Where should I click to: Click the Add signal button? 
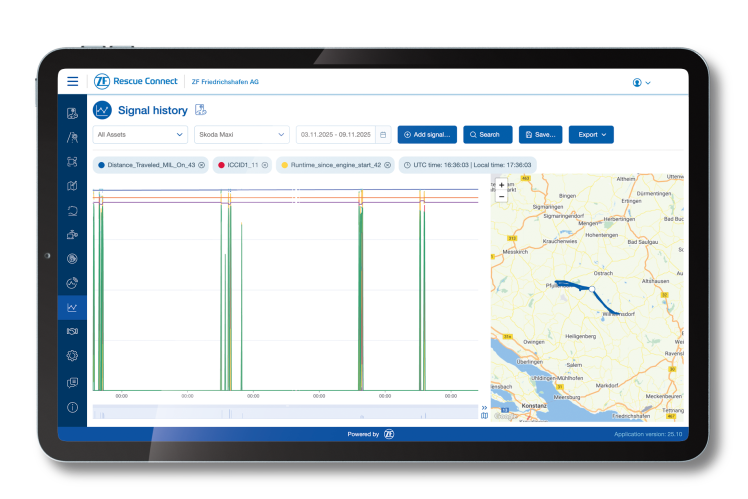pyautogui.click(x=427, y=134)
